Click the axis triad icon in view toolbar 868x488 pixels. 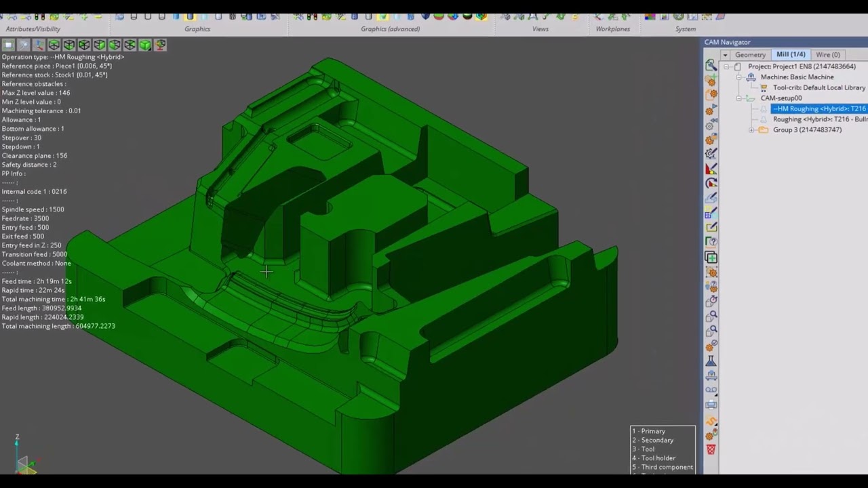pyautogui.click(x=38, y=45)
